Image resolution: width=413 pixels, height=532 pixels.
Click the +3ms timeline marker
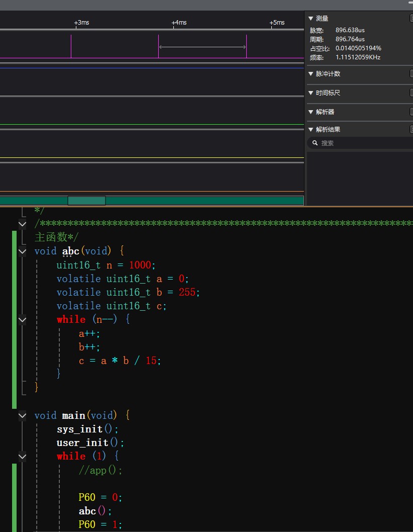pyautogui.click(x=81, y=23)
